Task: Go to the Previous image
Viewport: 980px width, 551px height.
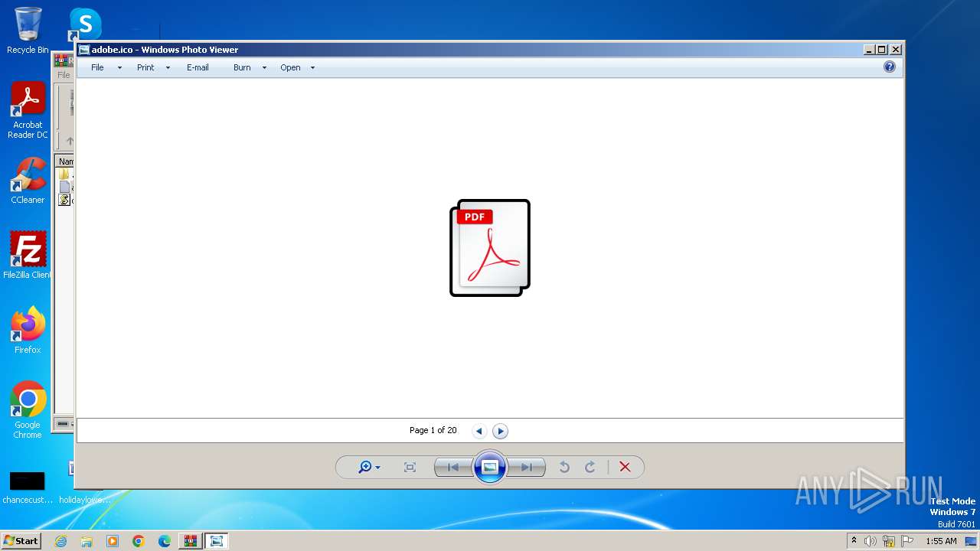Action: (x=453, y=467)
